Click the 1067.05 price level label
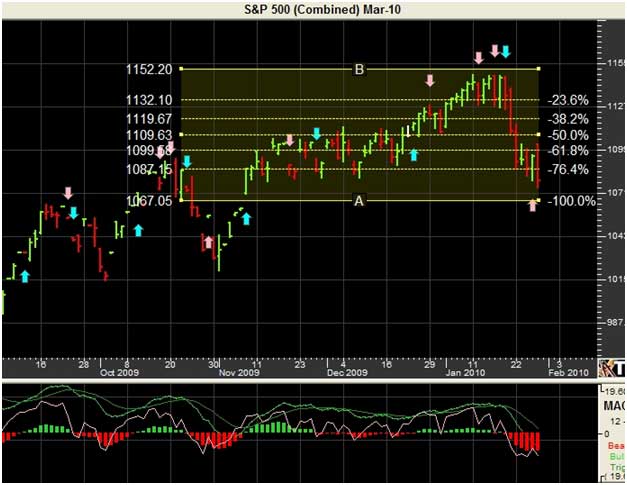Image resolution: width=627 pixels, height=485 pixels. 149,201
